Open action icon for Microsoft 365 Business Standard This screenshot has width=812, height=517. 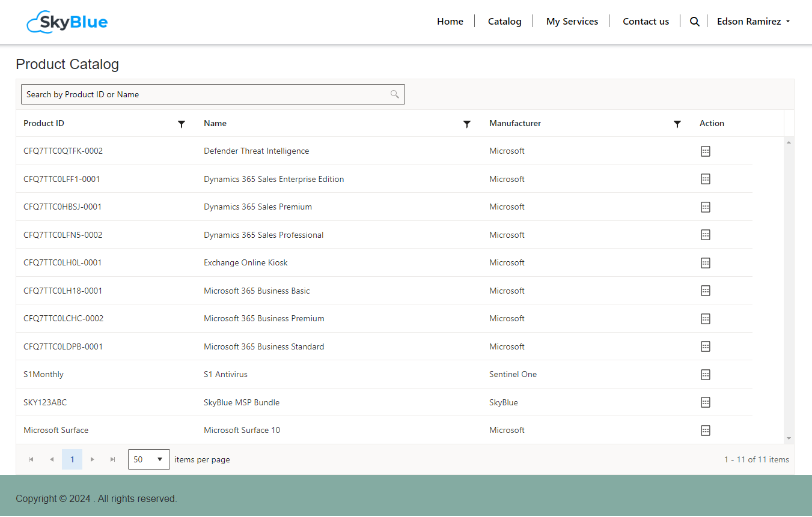pyautogui.click(x=706, y=346)
